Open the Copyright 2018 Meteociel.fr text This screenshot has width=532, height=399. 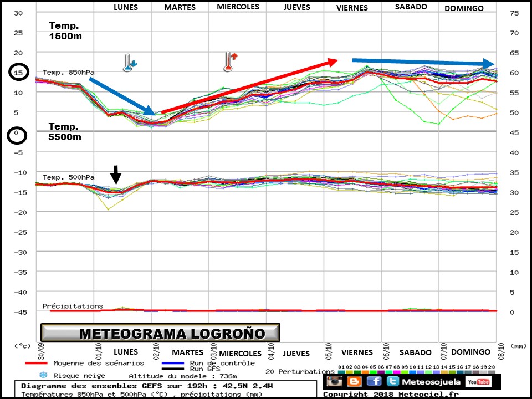tap(391, 394)
